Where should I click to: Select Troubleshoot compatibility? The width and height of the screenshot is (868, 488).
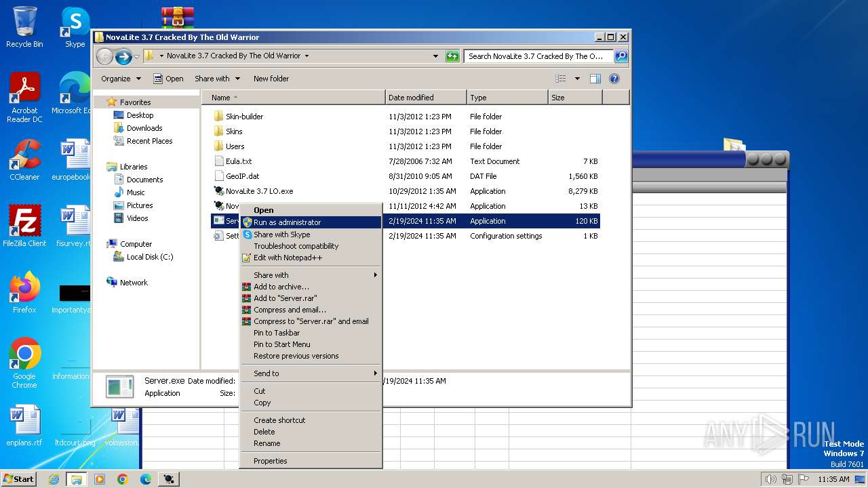coord(311,246)
